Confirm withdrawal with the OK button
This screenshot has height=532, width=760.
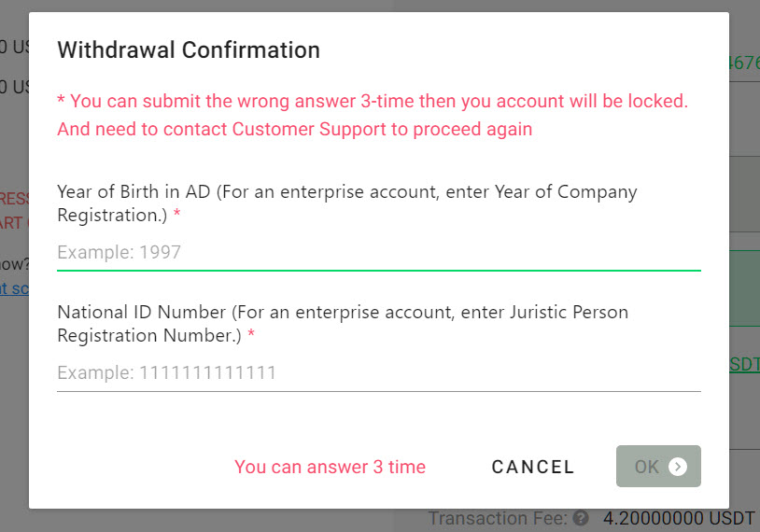click(x=658, y=466)
